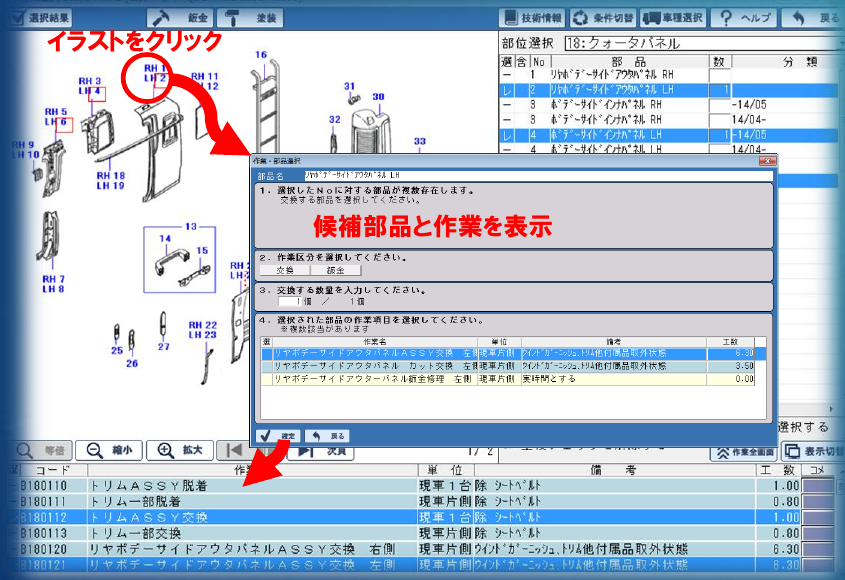Click the 表示切替 display switch button

[x=813, y=452]
